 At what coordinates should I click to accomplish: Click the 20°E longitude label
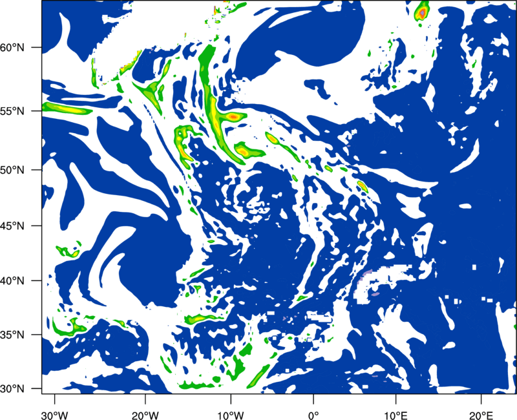coord(481,415)
